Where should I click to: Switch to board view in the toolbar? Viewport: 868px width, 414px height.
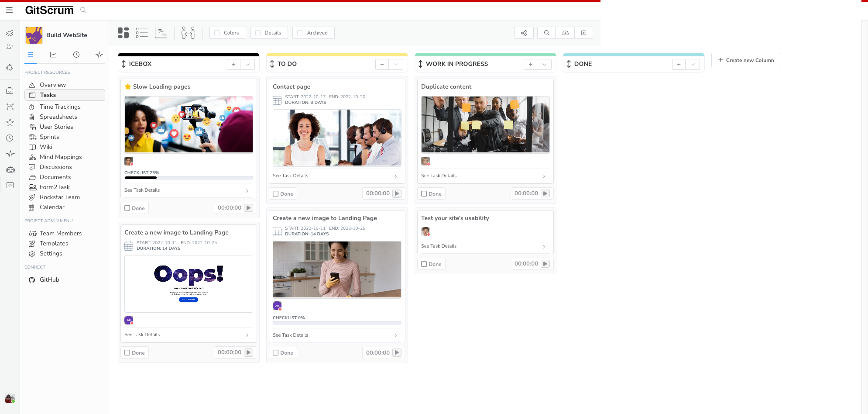(x=123, y=32)
